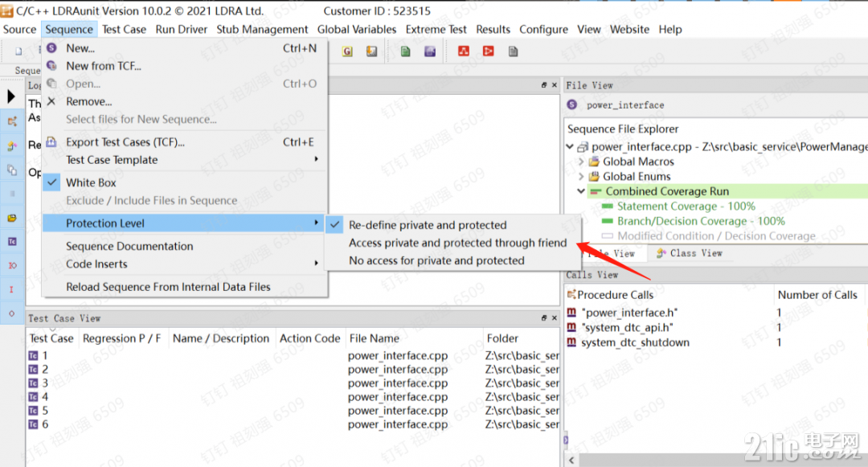The width and height of the screenshot is (868, 467).
Task: Select "system_dtc_api.h" in Procedure Calls
Action: (x=627, y=328)
